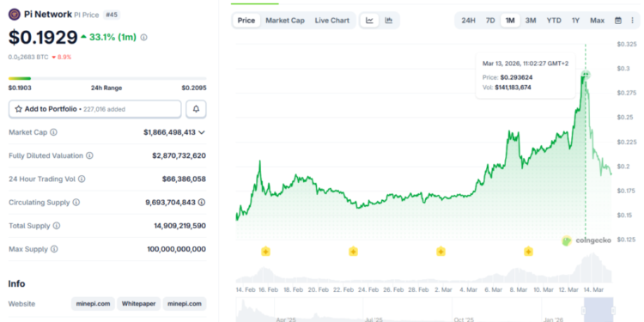Switch to candlestick chart view icon

[x=388, y=21]
